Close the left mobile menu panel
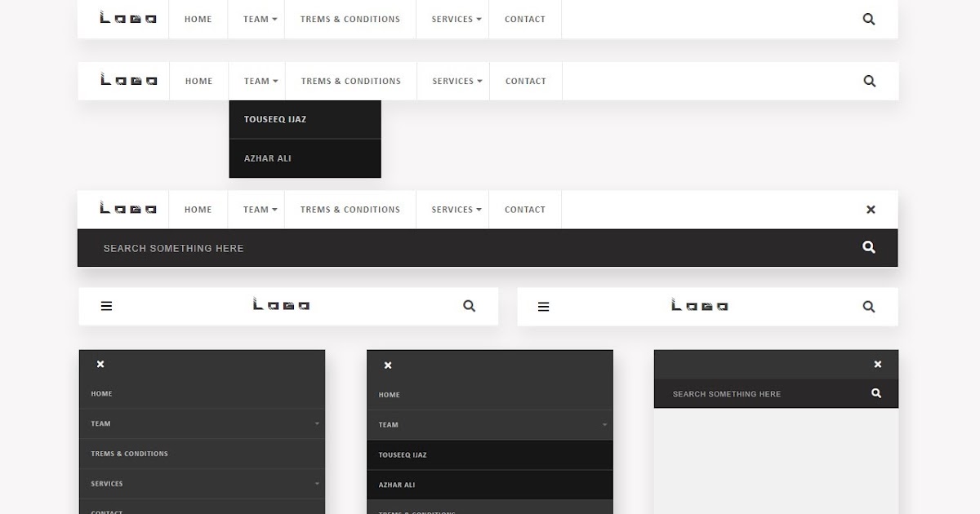The width and height of the screenshot is (980, 514). click(x=100, y=364)
